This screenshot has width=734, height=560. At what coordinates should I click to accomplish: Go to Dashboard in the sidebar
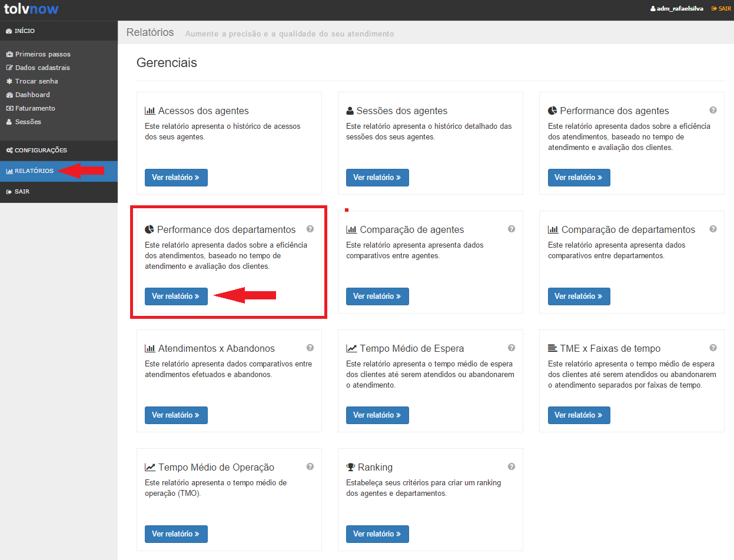32,95
